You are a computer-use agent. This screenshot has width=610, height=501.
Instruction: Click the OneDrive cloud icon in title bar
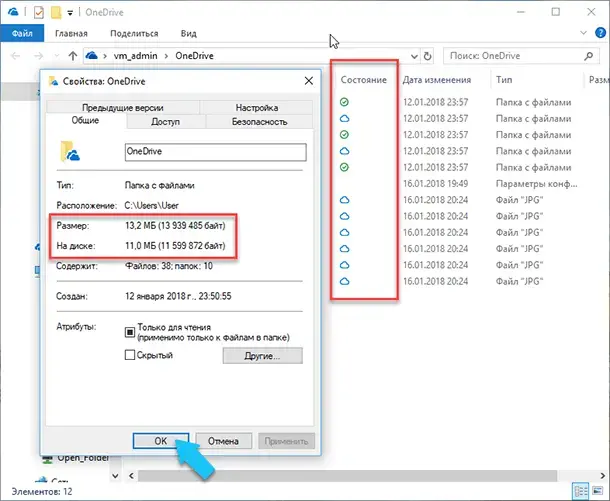(x=13, y=11)
